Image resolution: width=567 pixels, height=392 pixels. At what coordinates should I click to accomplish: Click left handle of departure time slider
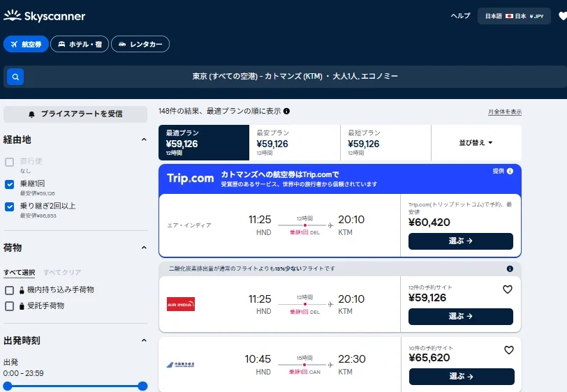(x=8, y=386)
